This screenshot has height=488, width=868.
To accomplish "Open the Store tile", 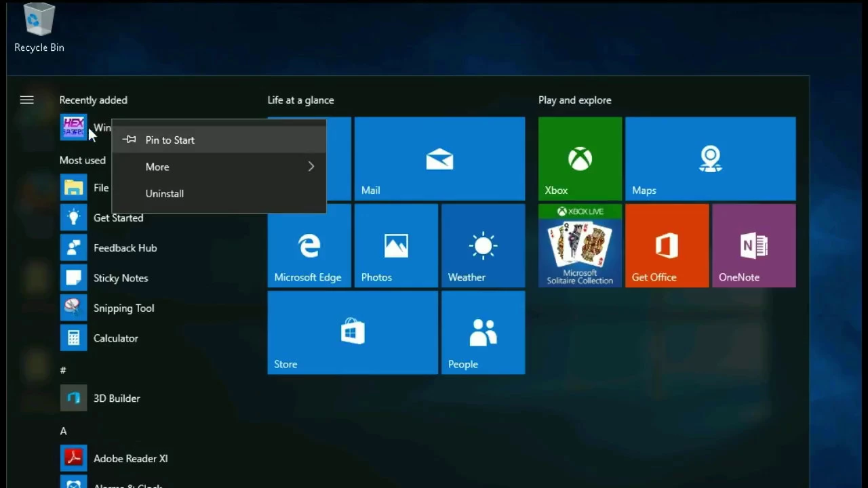I will 353,332.
